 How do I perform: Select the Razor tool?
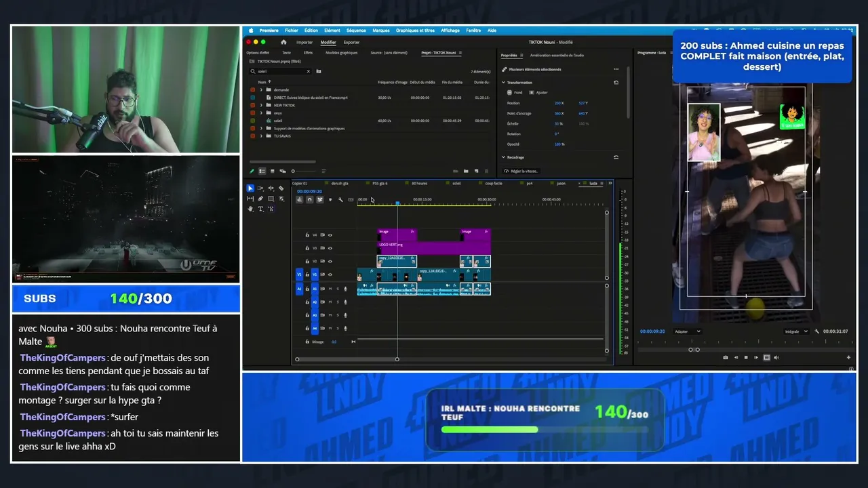click(x=281, y=188)
